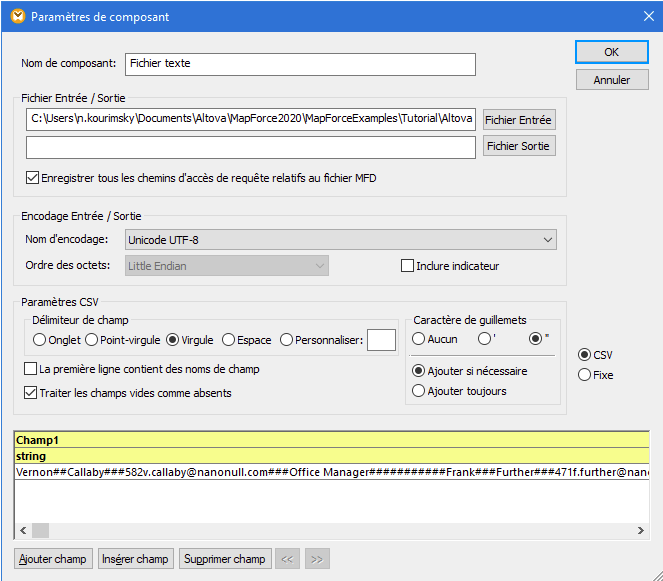Select Ajouter toujours quote option
Screen dimensions: 663x581
pos(419,391)
